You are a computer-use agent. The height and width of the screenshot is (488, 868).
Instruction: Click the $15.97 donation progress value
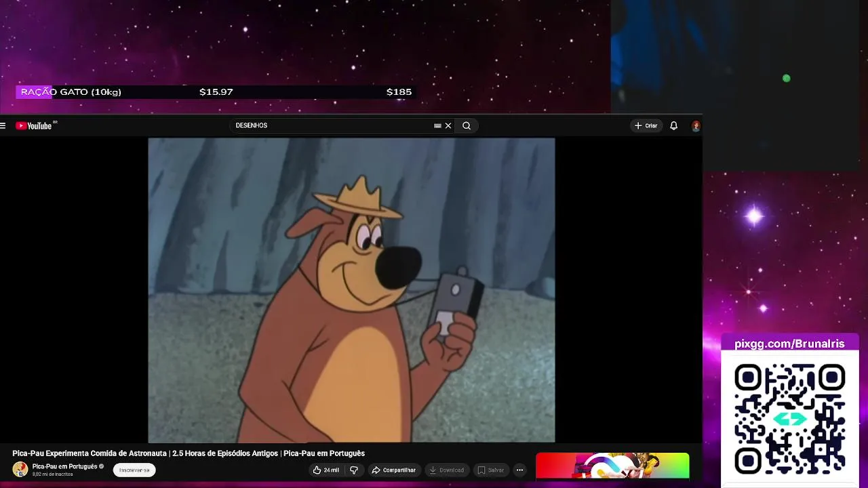pos(216,92)
